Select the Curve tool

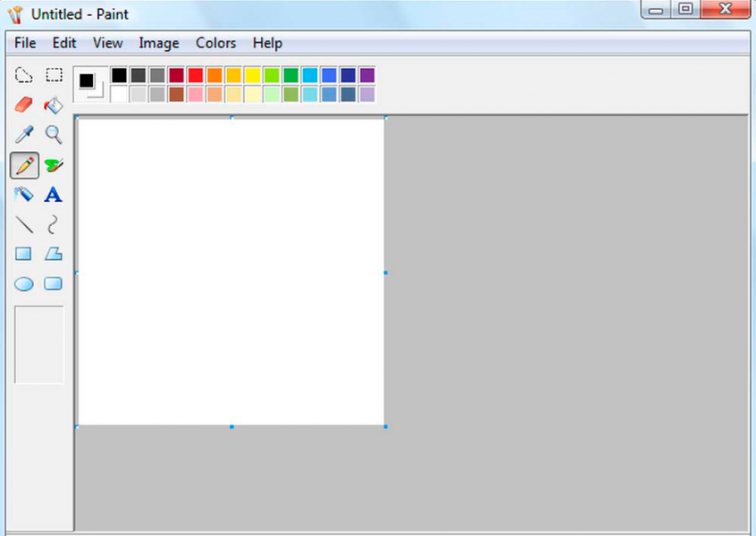[53, 224]
